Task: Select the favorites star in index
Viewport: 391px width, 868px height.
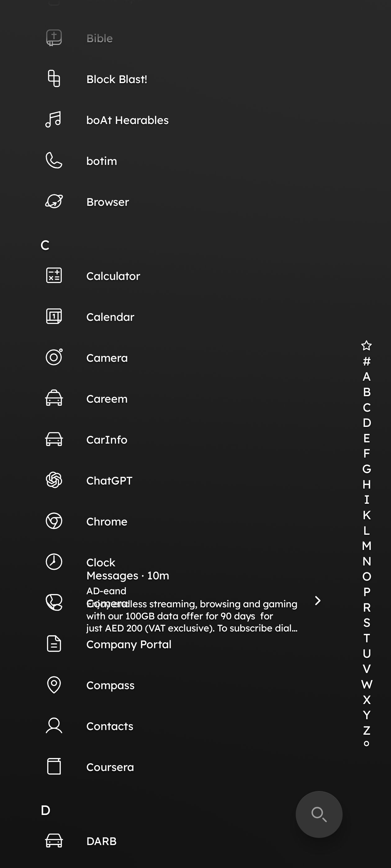Action: 366,345
